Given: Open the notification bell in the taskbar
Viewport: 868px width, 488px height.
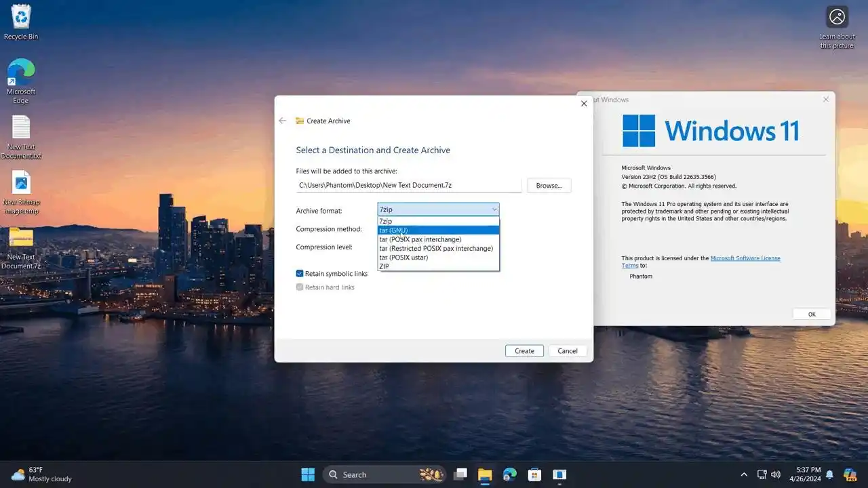Looking at the screenshot, I should pos(829,474).
